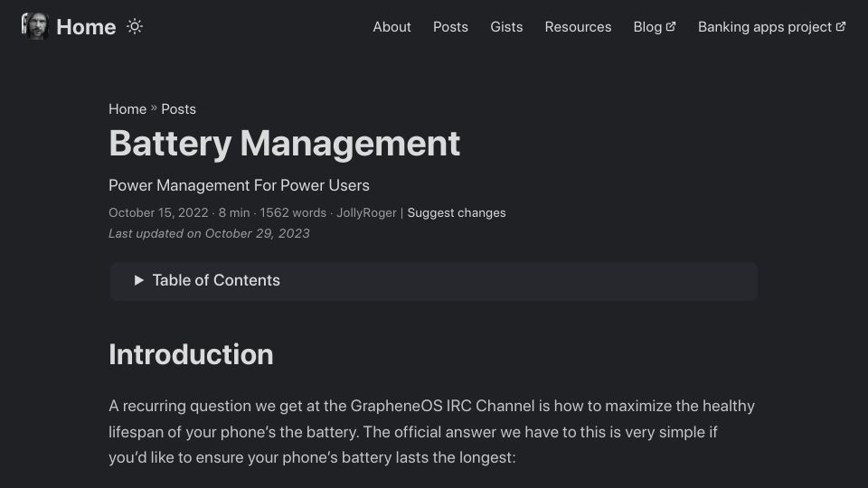Image resolution: width=868 pixels, height=488 pixels.
Task: Click the Introduction heading
Action: coord(191,354)
